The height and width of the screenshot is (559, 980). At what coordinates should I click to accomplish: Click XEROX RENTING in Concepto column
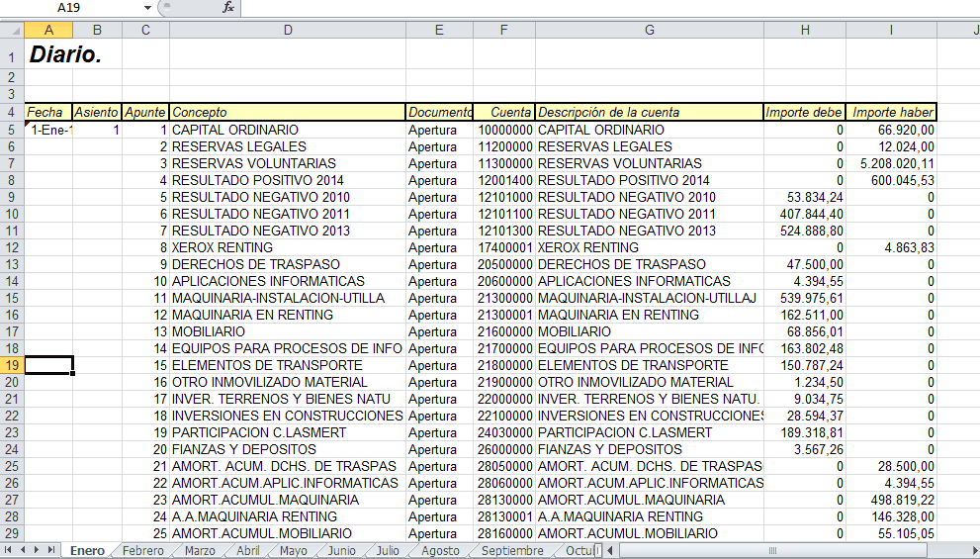pyautogui.click(x=288, y=247)
